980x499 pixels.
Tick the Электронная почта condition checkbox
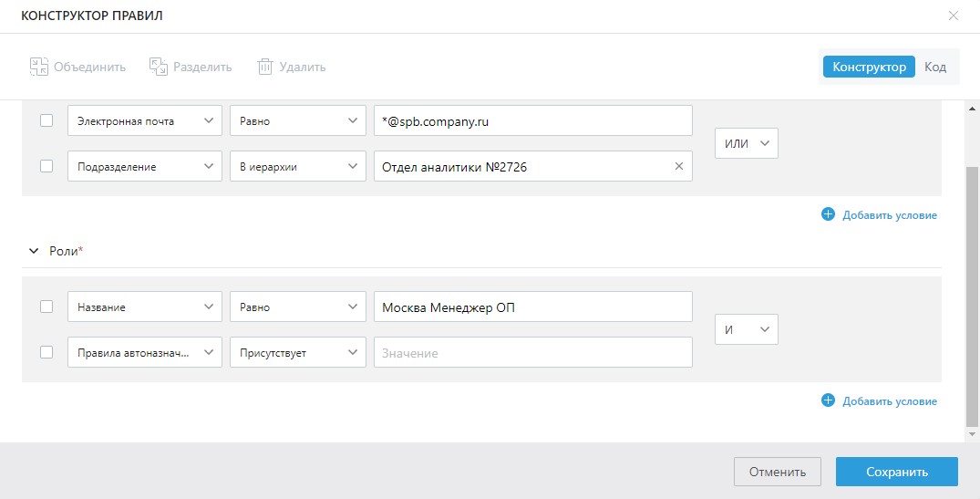pos(46,120)
